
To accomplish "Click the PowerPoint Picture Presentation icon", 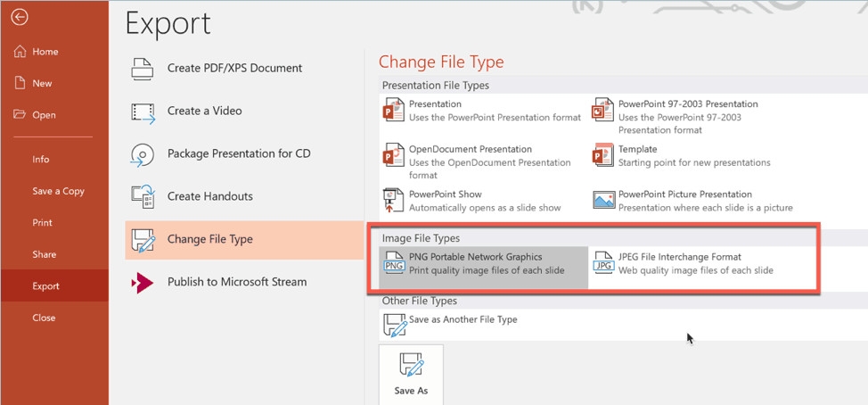I will coord(603,200).
